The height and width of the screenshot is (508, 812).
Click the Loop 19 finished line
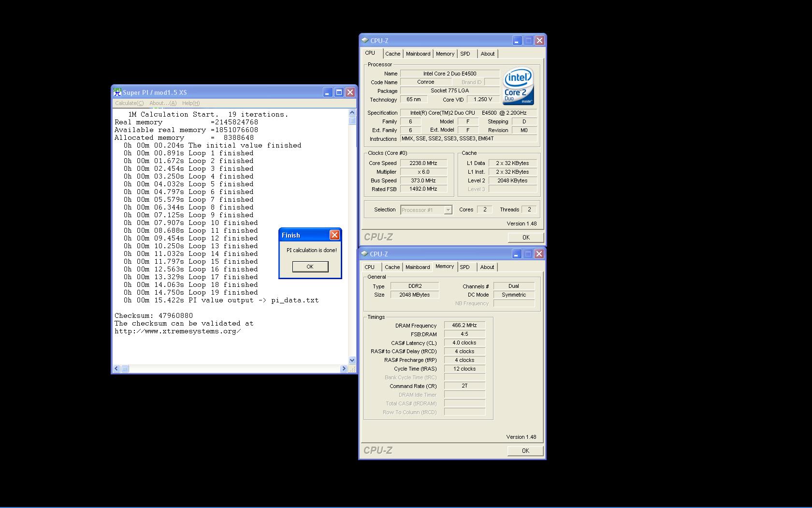pos(190,293)
